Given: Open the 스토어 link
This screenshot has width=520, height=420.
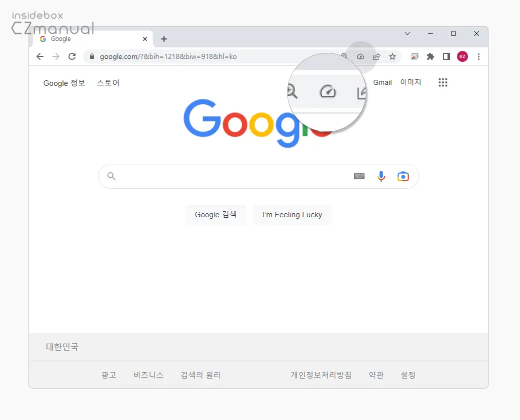Looking at the screenshot, I should [x=108, y=83].
